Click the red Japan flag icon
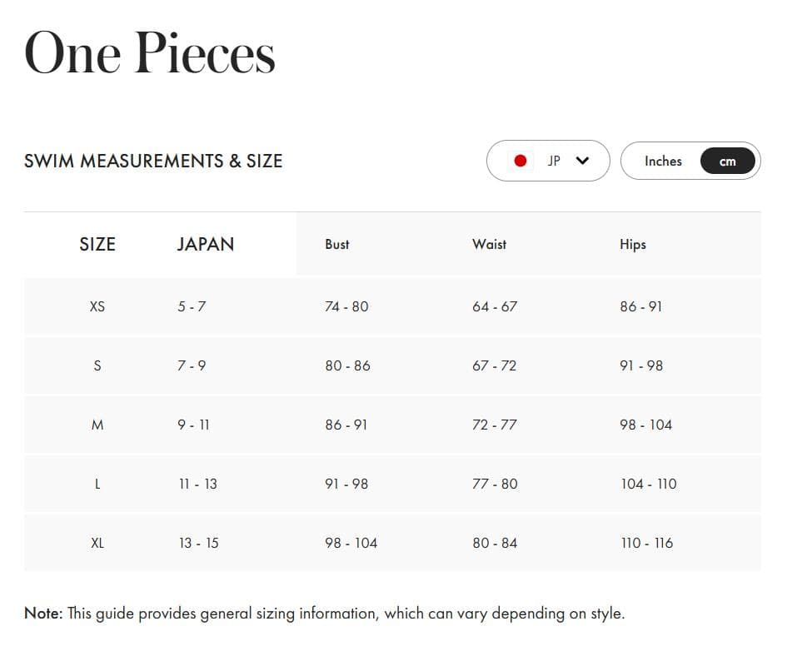 (x=521, y=162)
